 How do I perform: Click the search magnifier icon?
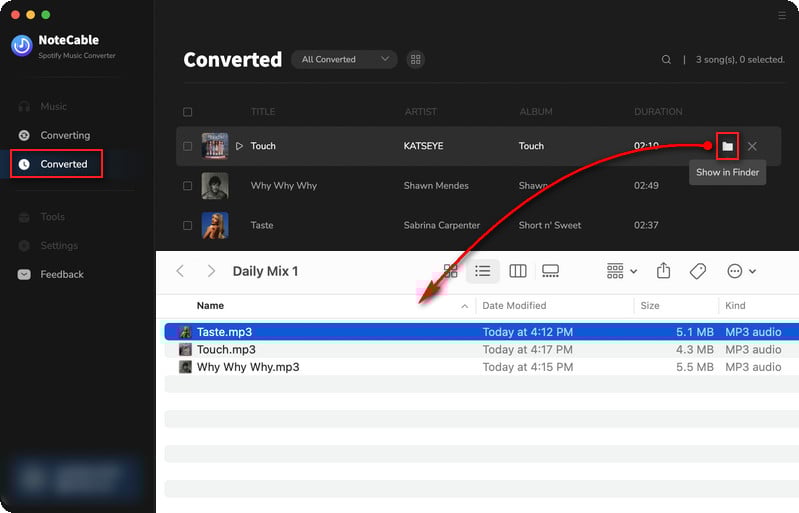pos(666,60)
